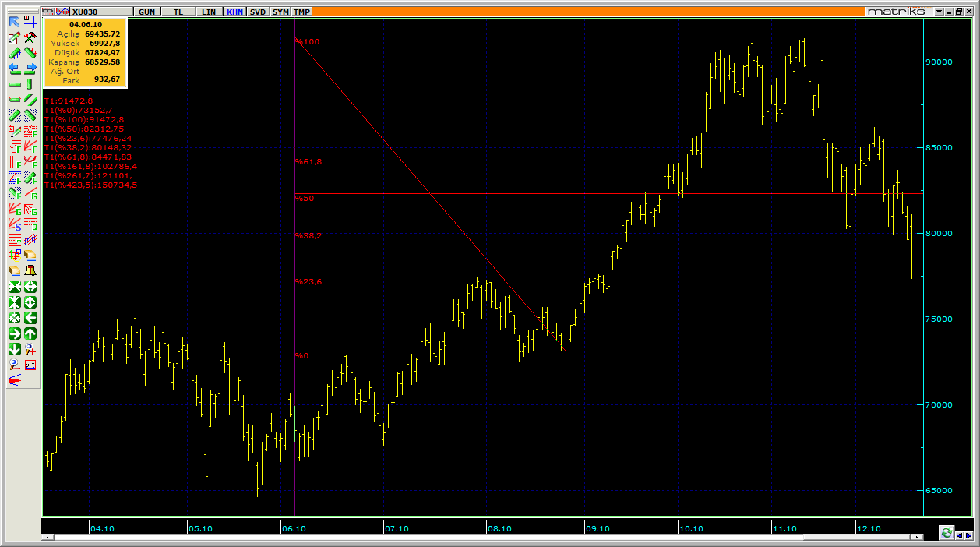The height and width of the screenshot is (547, 980).
Task: Toggle the KHN button in top bar
Action: tap(234, 12)
